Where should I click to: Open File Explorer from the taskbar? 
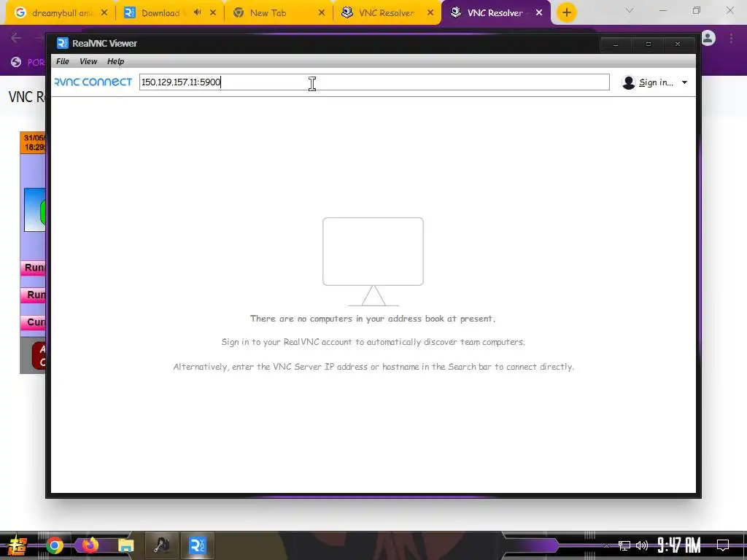pyautogui.click(x=125, y=545)
